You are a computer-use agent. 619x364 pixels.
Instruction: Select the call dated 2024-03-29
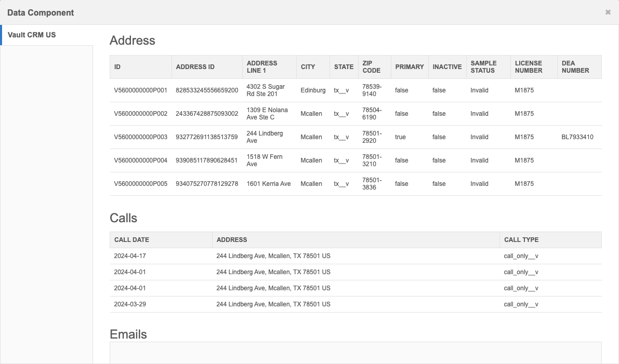130,304
